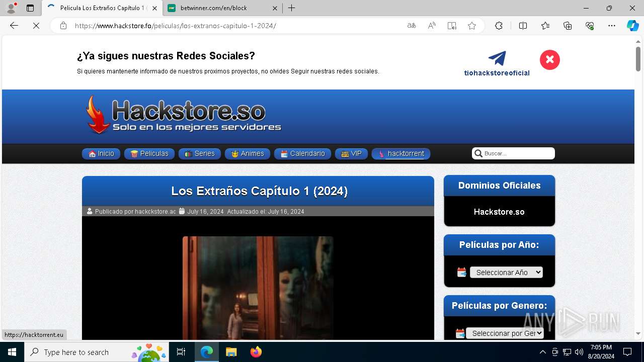Screen dimensions: 644x362
Task: Dismiss the social networks banner
Action: 550,60
